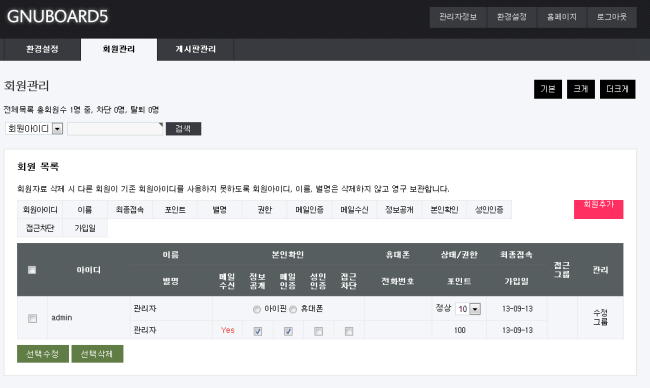Set font size with 기본 button
This screenshot has height=388, width=650.
click(548, 89)
